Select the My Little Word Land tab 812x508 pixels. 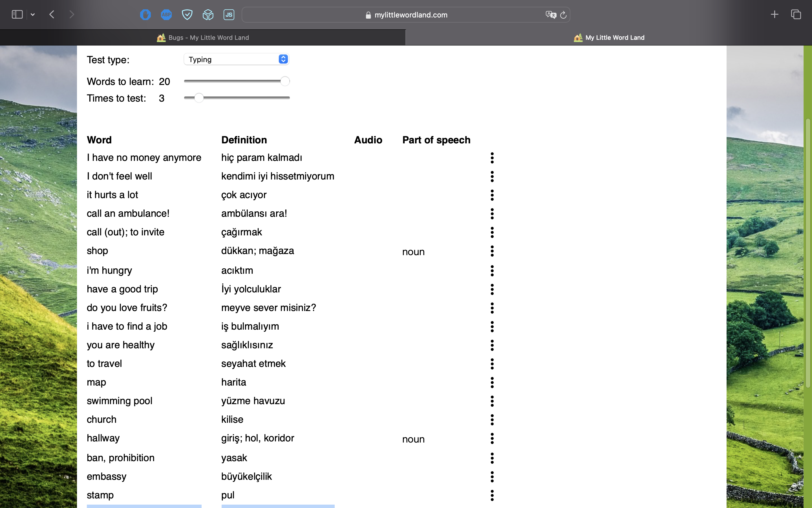coord(609,38)
